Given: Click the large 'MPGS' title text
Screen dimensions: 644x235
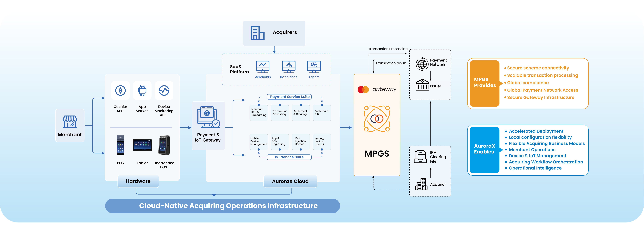Looking at the screenshot, I should click(377, 154).
